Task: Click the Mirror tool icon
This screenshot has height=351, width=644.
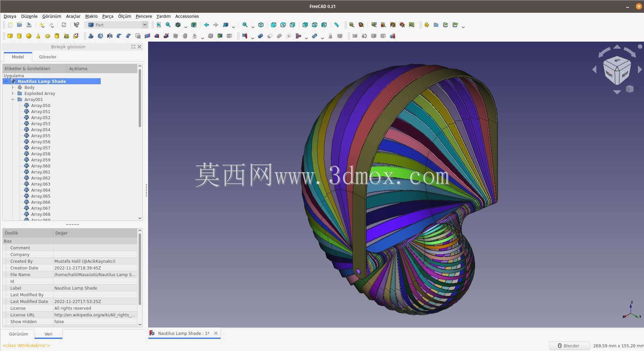Action: click(x=110, y=36)
